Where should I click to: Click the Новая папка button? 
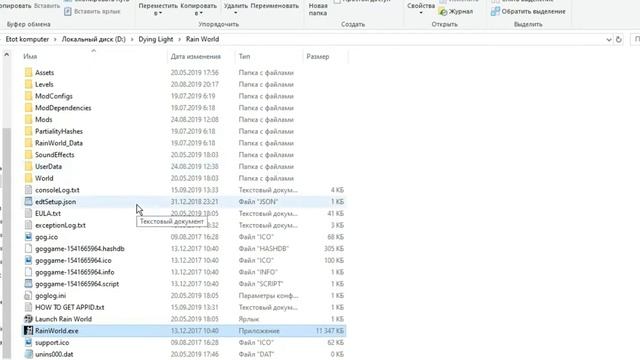(x=318, y=9)
